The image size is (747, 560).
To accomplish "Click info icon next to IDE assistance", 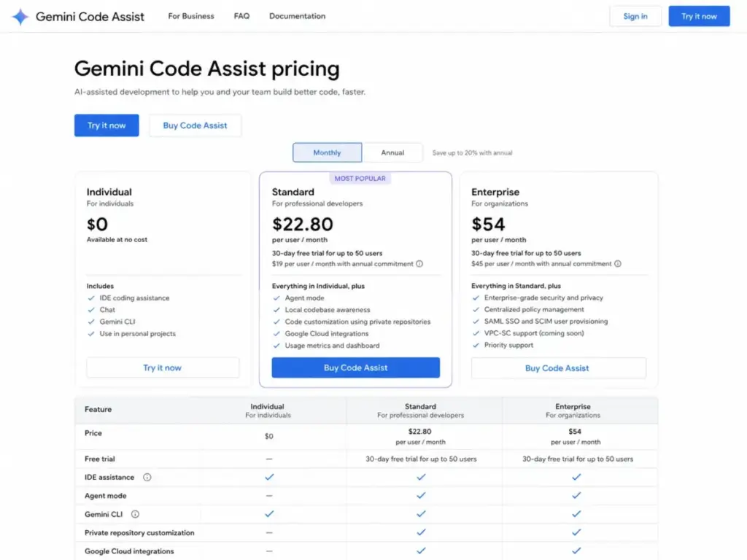I will tap(147, 477).
